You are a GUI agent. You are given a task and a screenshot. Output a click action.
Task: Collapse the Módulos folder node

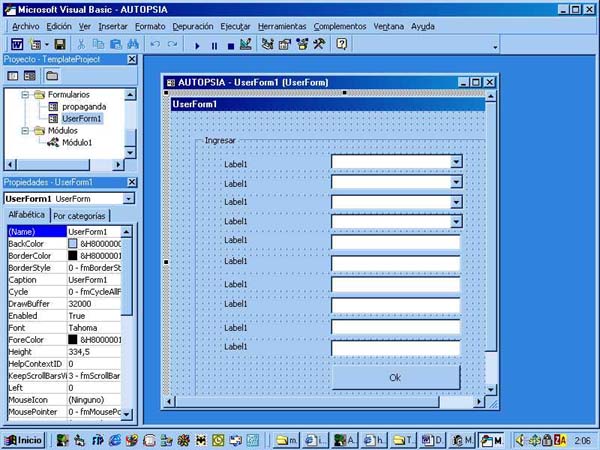(x=25, y=130)
